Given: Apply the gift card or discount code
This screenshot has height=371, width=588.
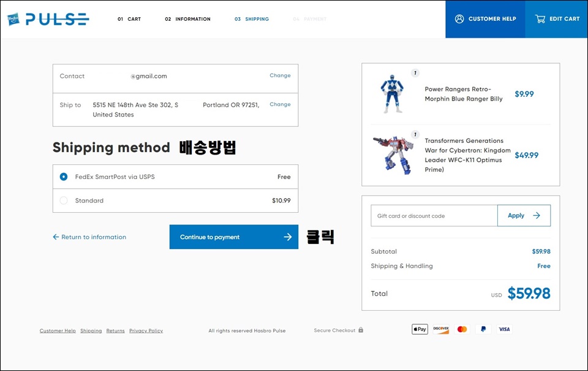Looking at the screenshot, I should coord(524,215).
